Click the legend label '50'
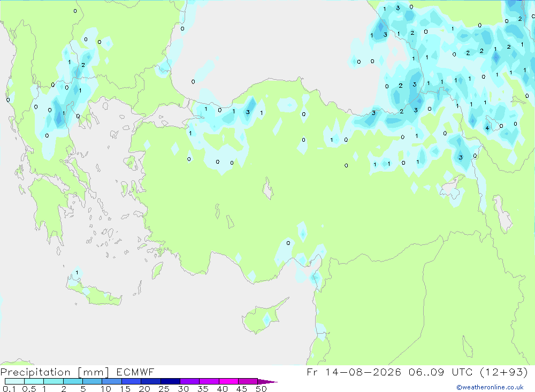Image resolution: width=535 pixels, height=392 pixels. click(x=262, y=389)
